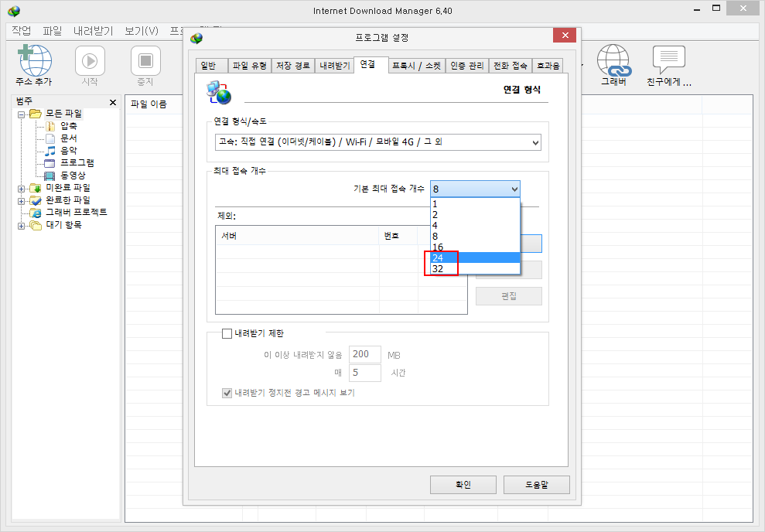This screenshot has height=532, width=765.
Task: Click the 파일 이름 column header
Action: click(x=149, y=104)
